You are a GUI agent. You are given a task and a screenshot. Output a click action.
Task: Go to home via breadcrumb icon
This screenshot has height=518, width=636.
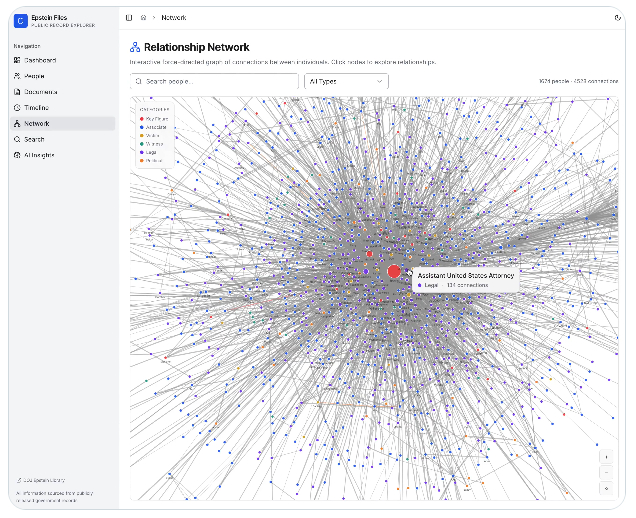click(143, 18)
